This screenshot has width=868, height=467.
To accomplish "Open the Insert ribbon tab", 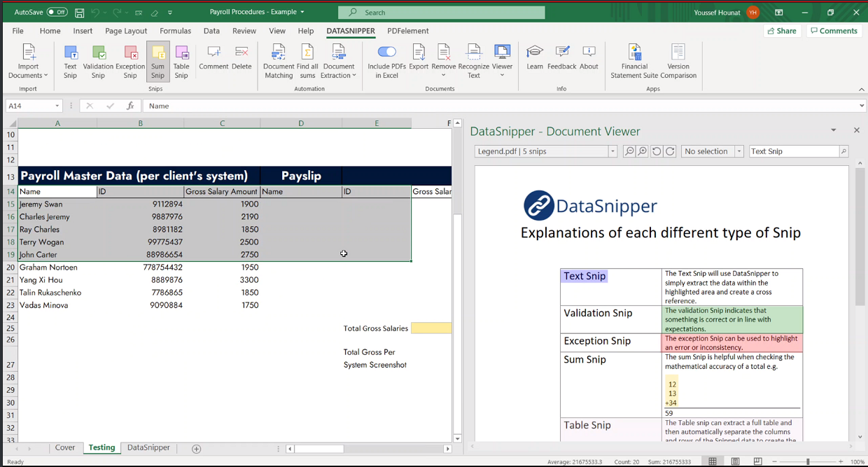I will tap(83, 31).
